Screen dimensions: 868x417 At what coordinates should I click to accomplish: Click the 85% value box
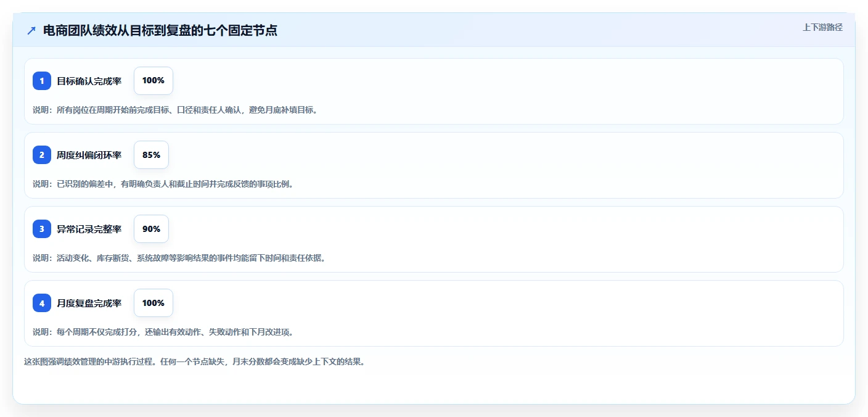(151, 155)
